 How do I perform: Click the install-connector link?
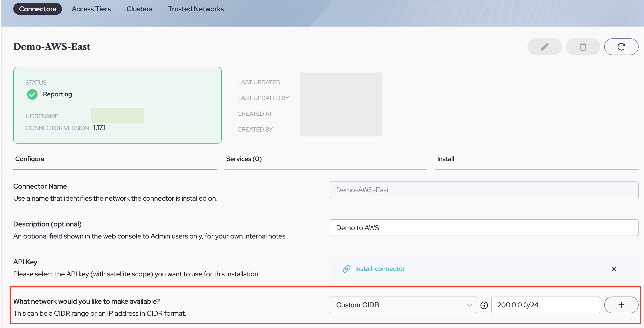coord(380,269)
